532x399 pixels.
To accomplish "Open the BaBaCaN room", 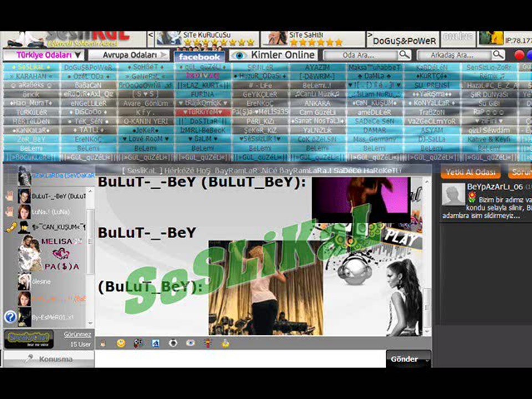I will 88,85.
